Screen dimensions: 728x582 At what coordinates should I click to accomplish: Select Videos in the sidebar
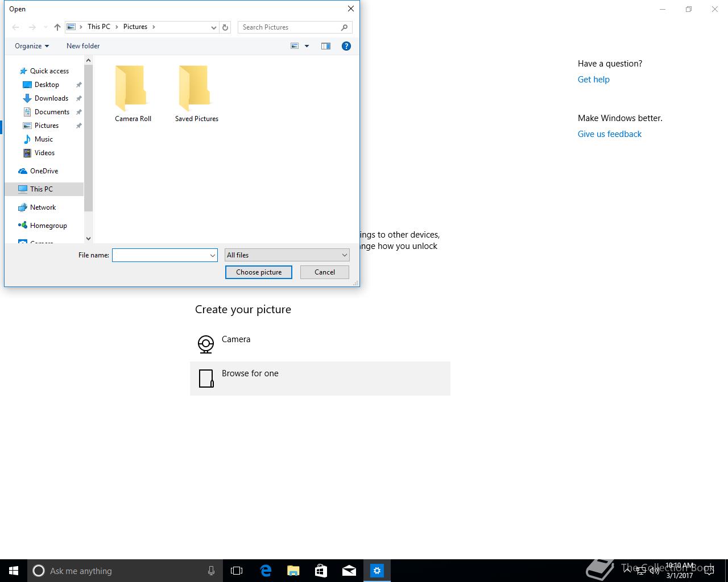[44, 153]
